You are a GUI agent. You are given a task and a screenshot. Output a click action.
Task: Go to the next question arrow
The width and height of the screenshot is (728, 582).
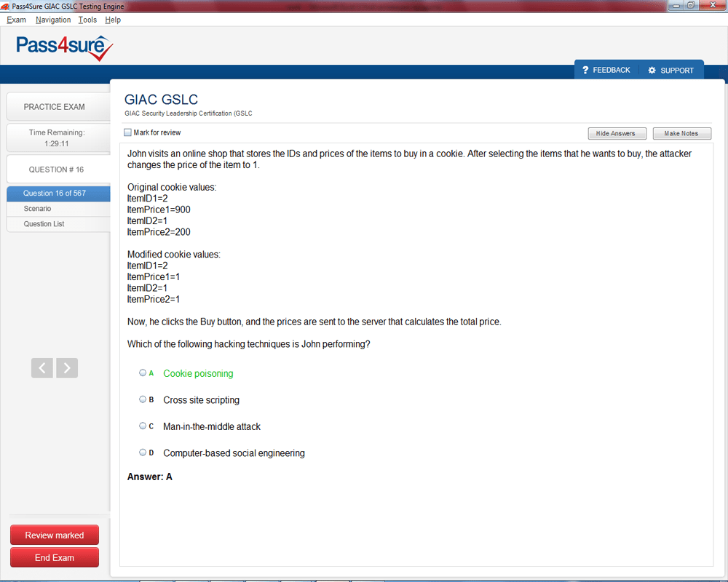point(67,368)
